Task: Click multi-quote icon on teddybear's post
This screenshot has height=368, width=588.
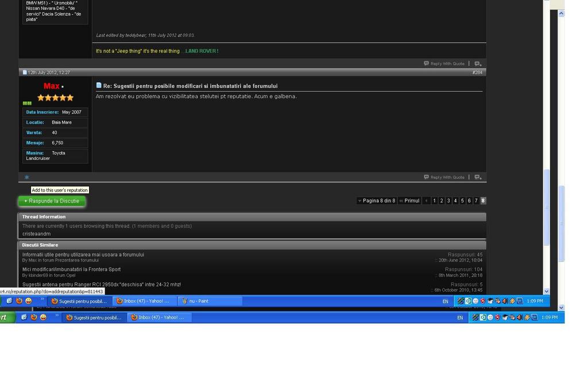Action: [478, 64]
